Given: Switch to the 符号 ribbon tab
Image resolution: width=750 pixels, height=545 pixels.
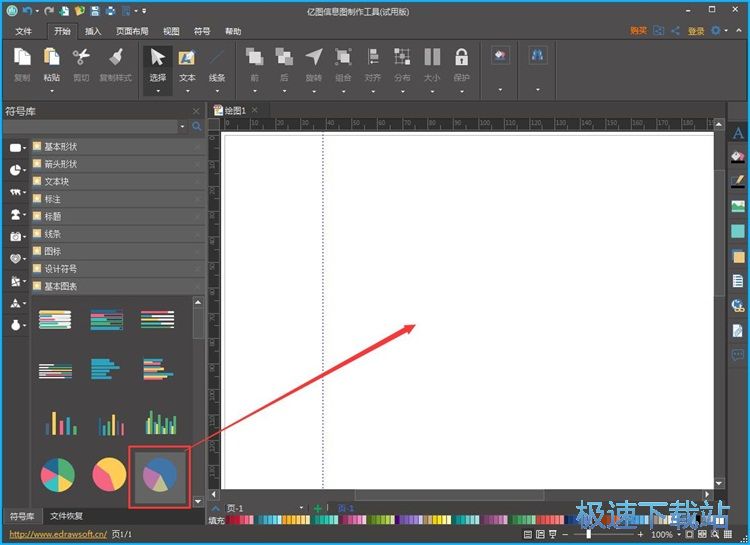Looking at the screenshot, I should pyautogui.click(x=202, y=31).
